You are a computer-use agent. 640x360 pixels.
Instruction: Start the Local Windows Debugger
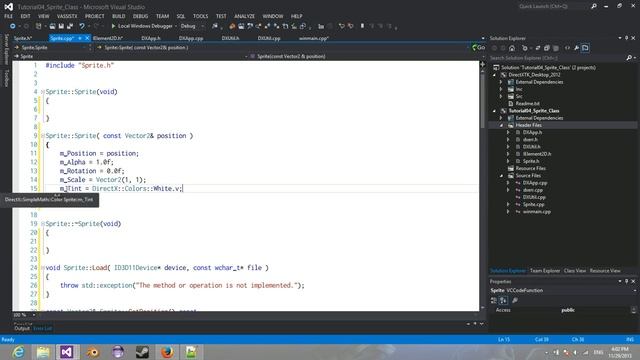click(142, 26)
